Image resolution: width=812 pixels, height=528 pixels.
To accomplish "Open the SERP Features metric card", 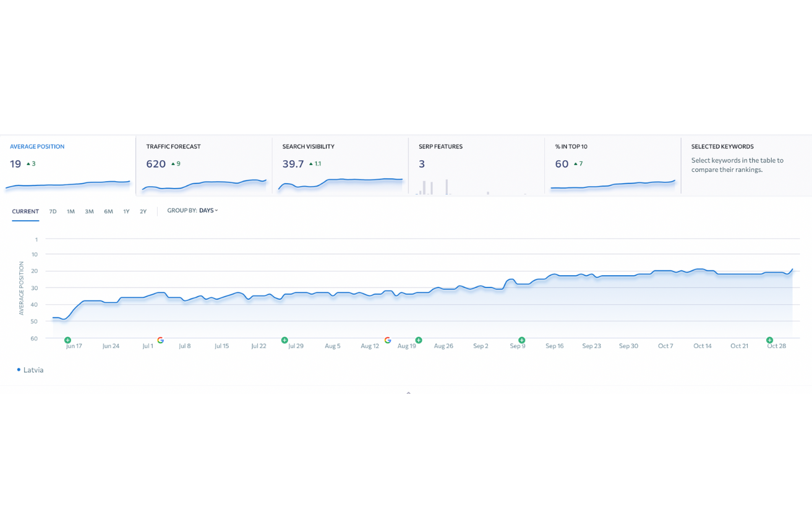I will point(476,165).
